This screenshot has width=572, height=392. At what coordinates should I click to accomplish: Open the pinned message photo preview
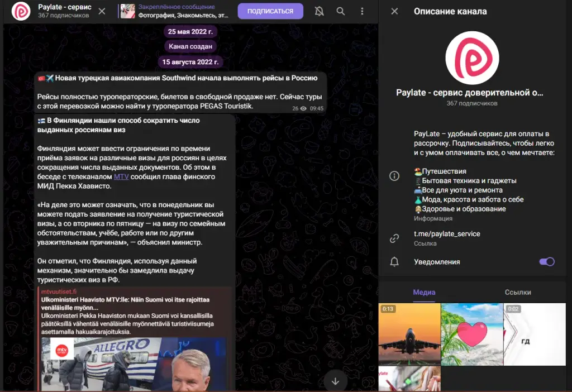coord(128,11)
